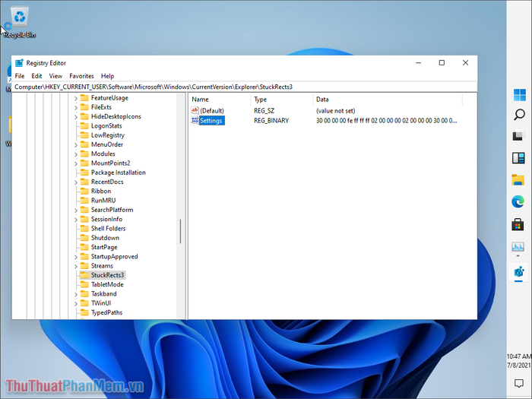
Task: Open the Windows Start button on taskbar
Action: pyautogui.click(x=519, y=95)
